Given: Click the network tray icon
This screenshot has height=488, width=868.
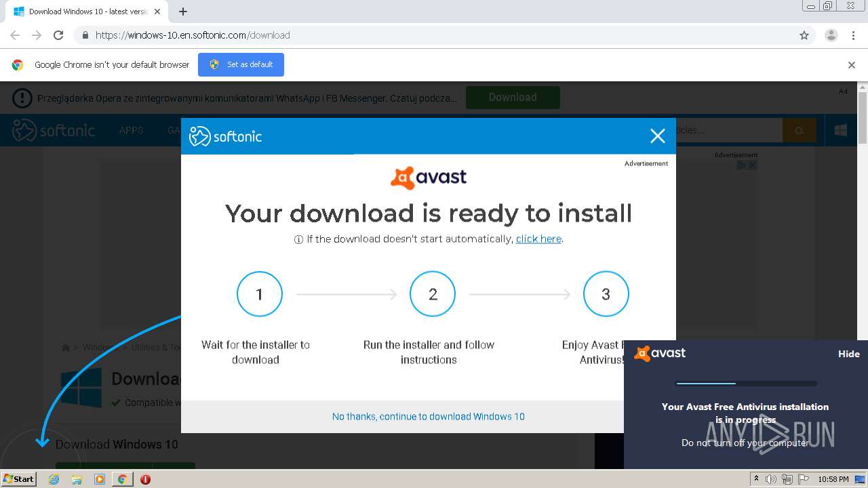Looking at the screenshot, I should coord(787,479).
